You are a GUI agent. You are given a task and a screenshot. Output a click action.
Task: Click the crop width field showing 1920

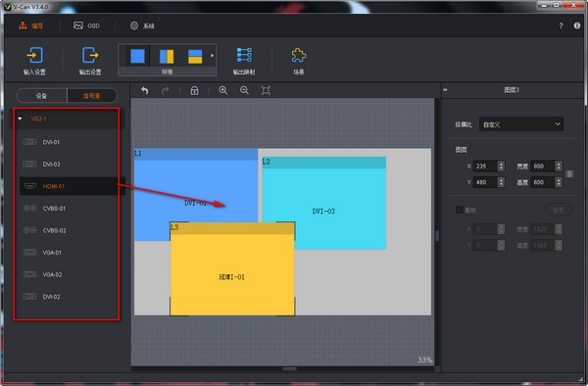coord(543,229)
